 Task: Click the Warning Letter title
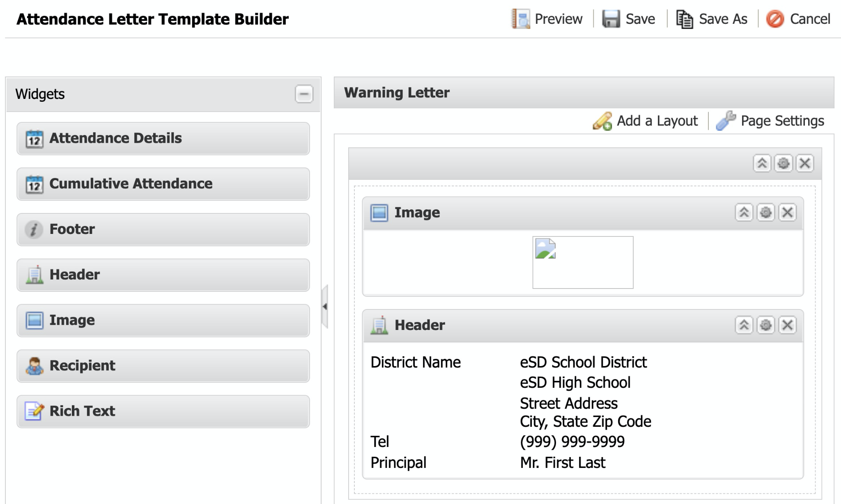point(397,93)
